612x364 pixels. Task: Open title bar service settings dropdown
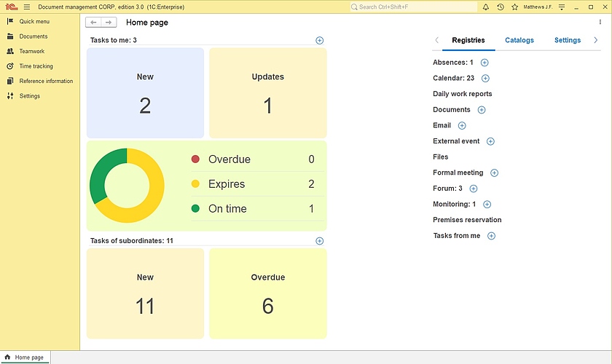point(562,7)
